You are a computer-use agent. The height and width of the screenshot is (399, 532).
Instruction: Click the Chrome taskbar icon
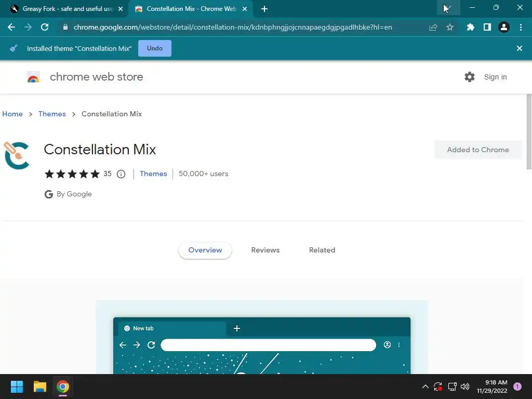coord(63,387)
